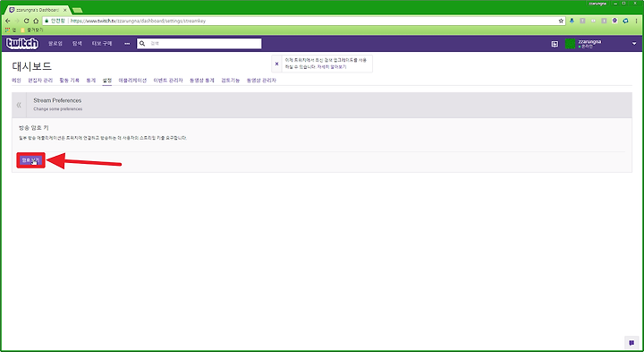Viewport: 644px width, 352px height.
Task: Click the purple round extension icon
Action: pyautogui.click(x=614, y=21)
